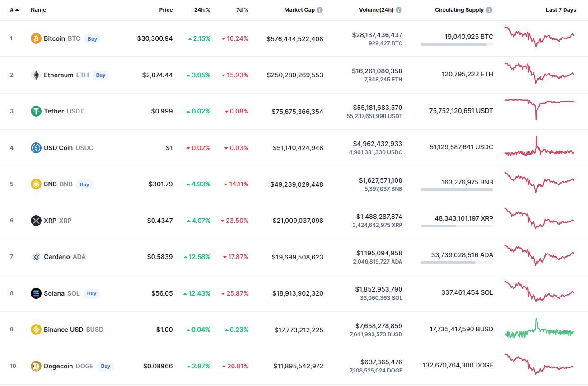Sort table by Last 7 Days header

(x=561, y=10)
